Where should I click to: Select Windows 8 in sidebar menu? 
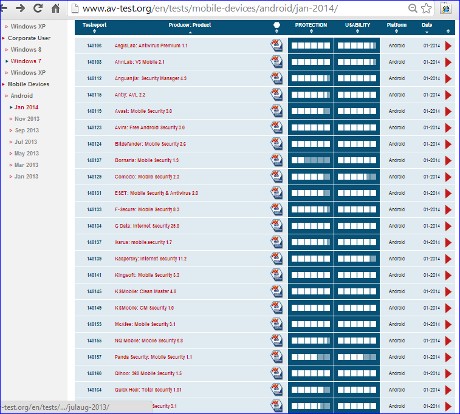pos(26,50)
